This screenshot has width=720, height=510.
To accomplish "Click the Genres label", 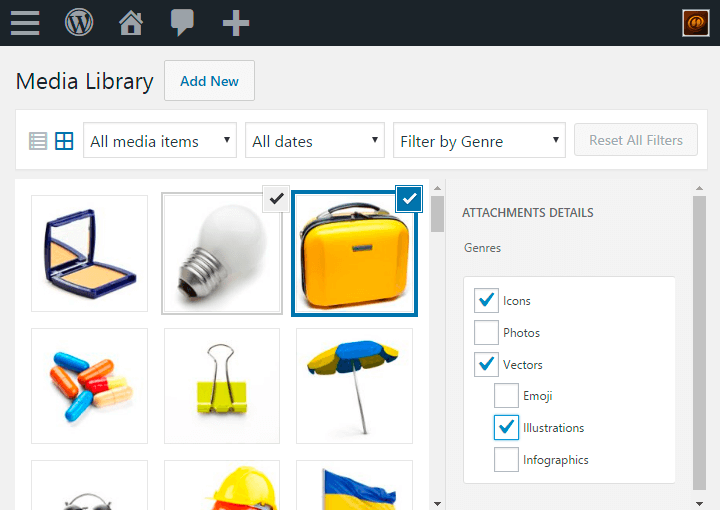I will (x=482, y=248).
